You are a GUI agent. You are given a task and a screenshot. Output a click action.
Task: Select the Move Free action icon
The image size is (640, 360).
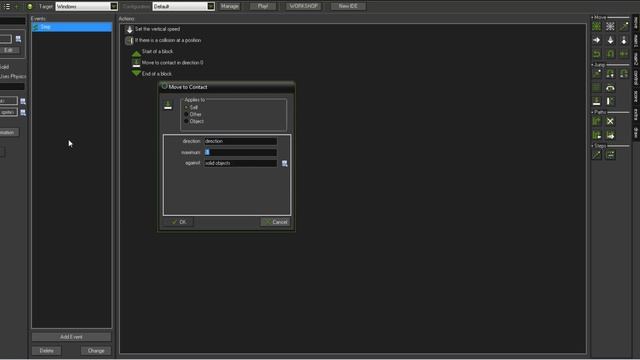[610, 27]
